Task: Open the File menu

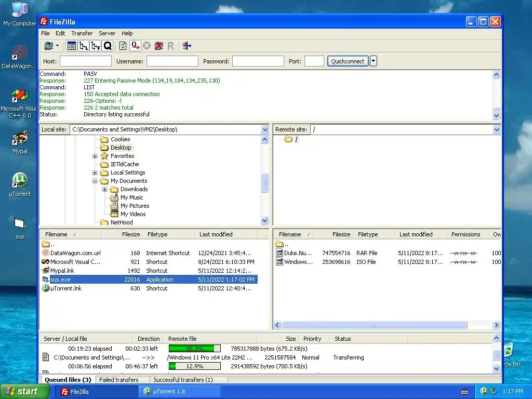Action: click(45, 33)
